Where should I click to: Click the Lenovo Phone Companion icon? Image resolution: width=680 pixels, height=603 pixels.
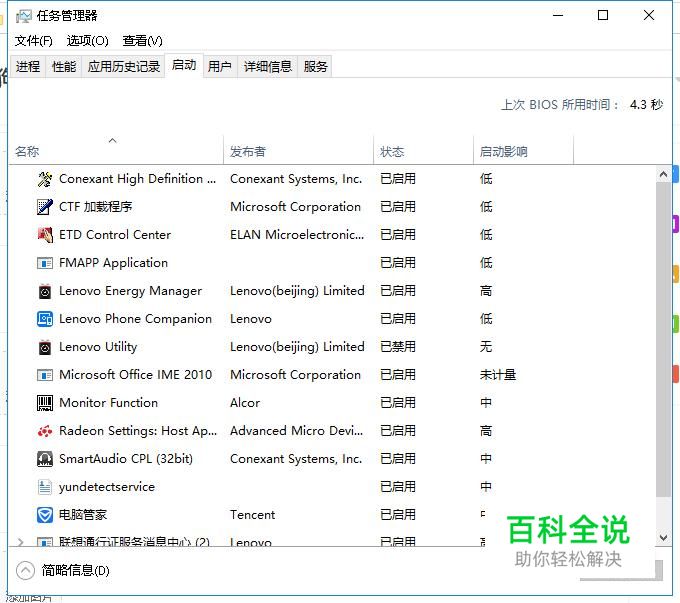coord(45,319)
